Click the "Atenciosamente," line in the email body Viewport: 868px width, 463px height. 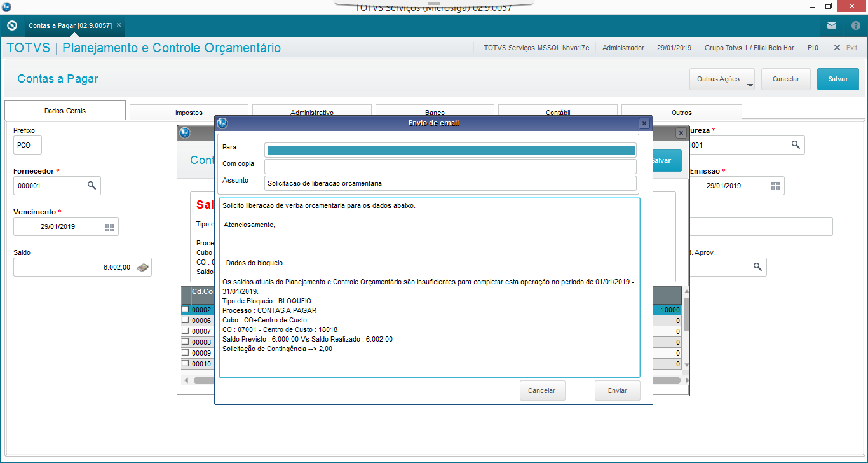click(x=249, y=225)
